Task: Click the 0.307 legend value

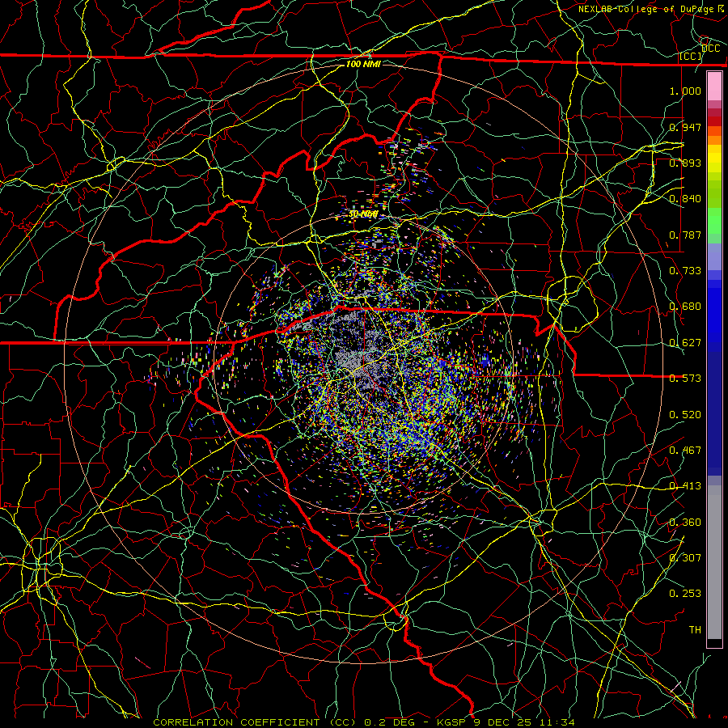Action: (685, 558)
